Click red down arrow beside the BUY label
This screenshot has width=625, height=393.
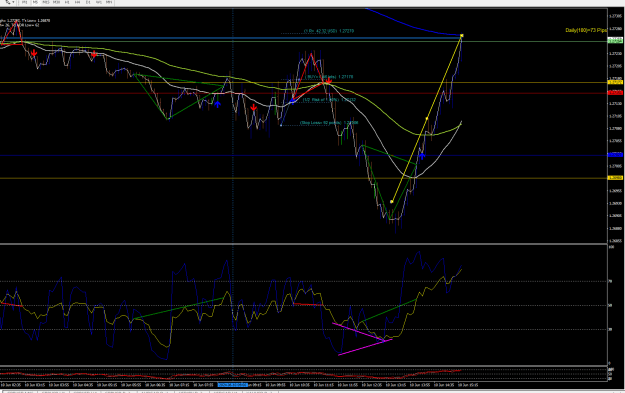point(328,82)
